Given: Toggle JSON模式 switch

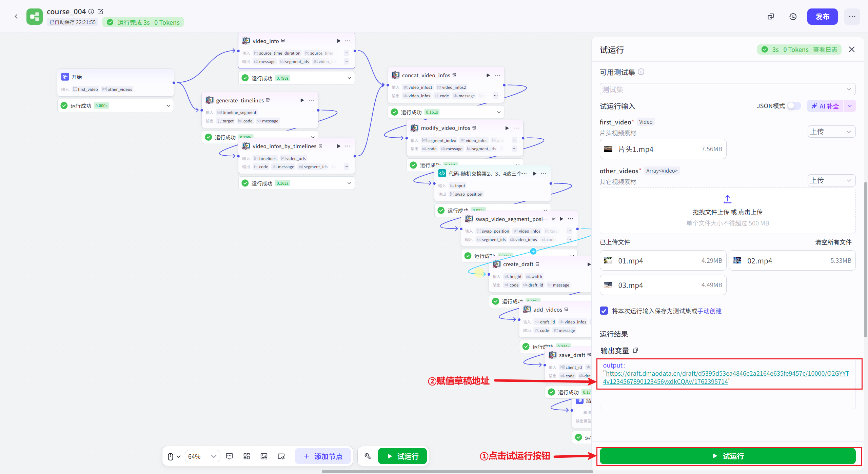Looking at the screenshot, I should (794, 106).
